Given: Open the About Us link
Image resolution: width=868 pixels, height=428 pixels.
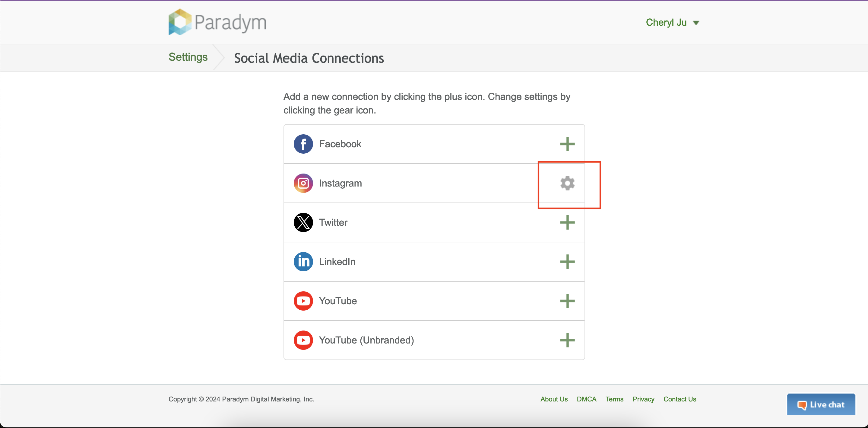Looking at the screenshot, I should point(554,399).
